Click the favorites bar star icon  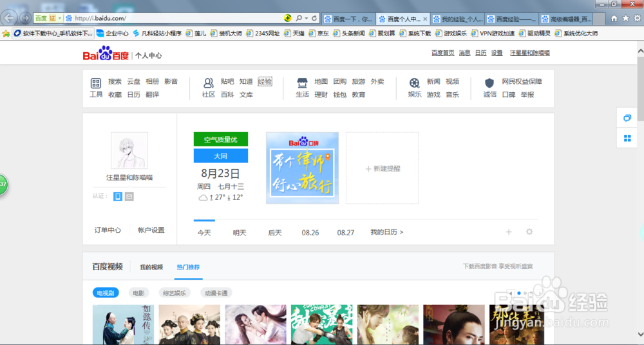[6, 34]
